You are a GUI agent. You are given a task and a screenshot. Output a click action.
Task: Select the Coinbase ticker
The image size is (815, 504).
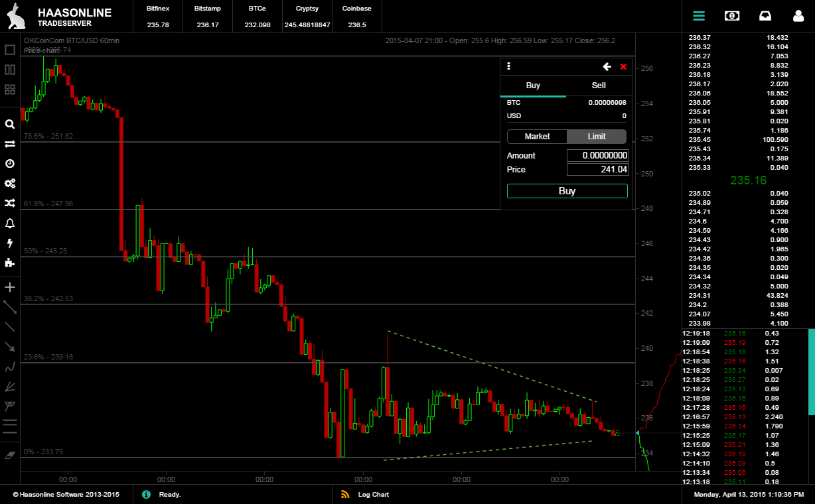click(357, 16)
